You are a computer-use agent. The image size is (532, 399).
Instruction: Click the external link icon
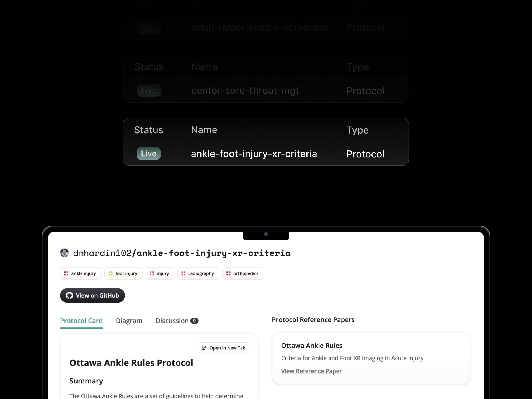tap(204, 348)
